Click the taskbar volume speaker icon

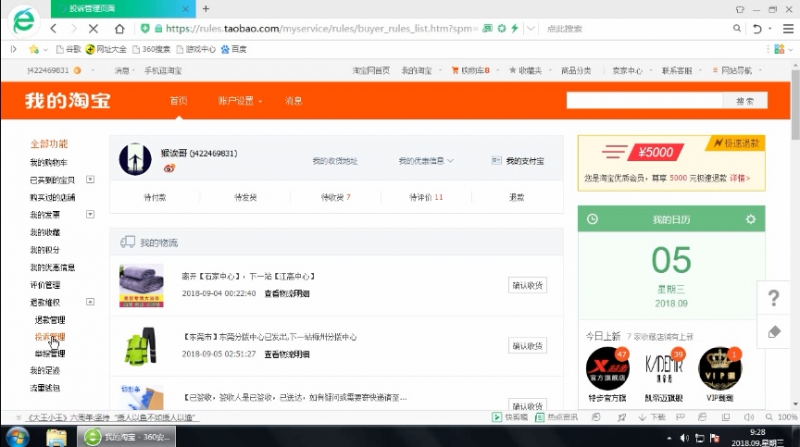point(685,438)
